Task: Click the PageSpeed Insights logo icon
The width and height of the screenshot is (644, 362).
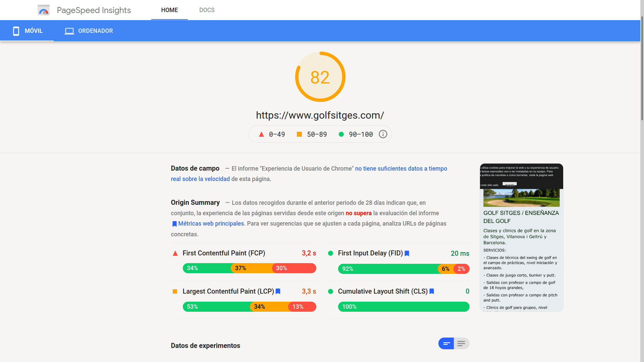Action: [x=44, y=10]
